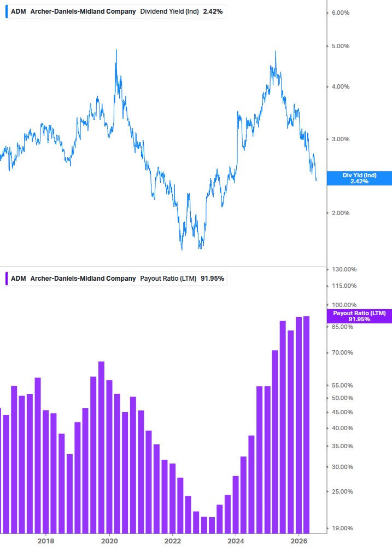The width and height of the screenshot is (392, 550).
Task: Click the purple Payout Ratio legend color bar
Action: pyautogui.click(x=7, y=279)
